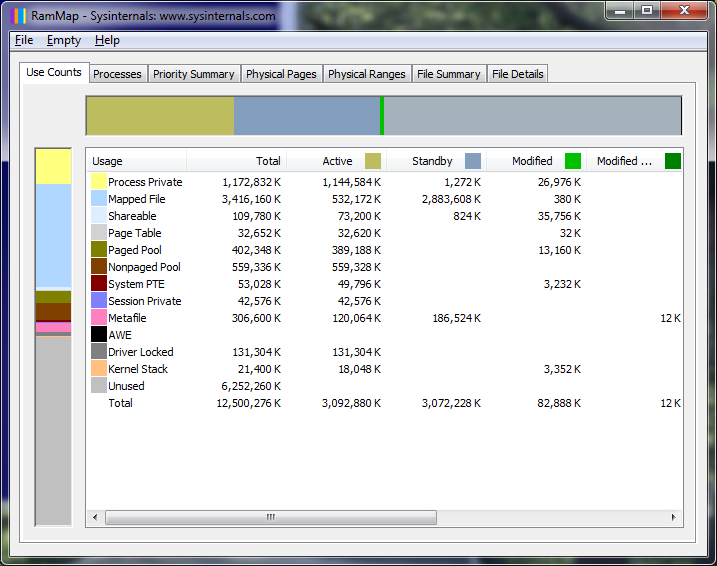
Task: Select the Nonpaged Pool row
Action: (x=144, y=267)
